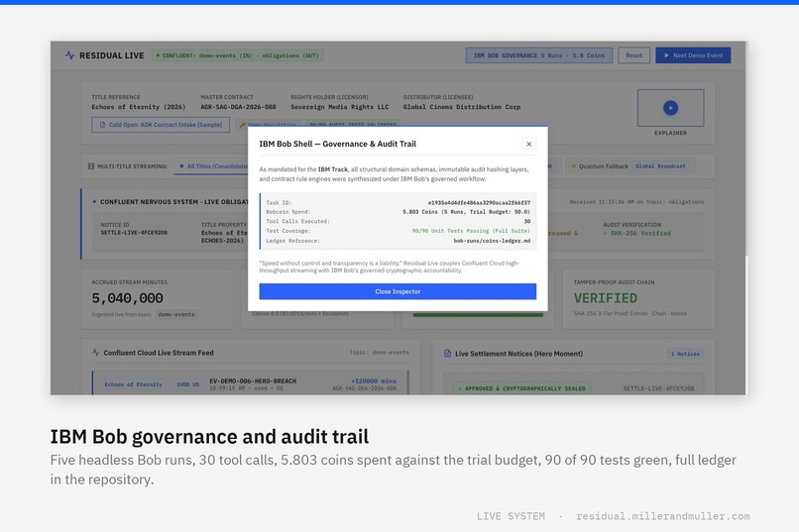The width and height of the screenshot is (799, 532).
Task: Click the VERIFIED audit chain status
Action: 606,298
